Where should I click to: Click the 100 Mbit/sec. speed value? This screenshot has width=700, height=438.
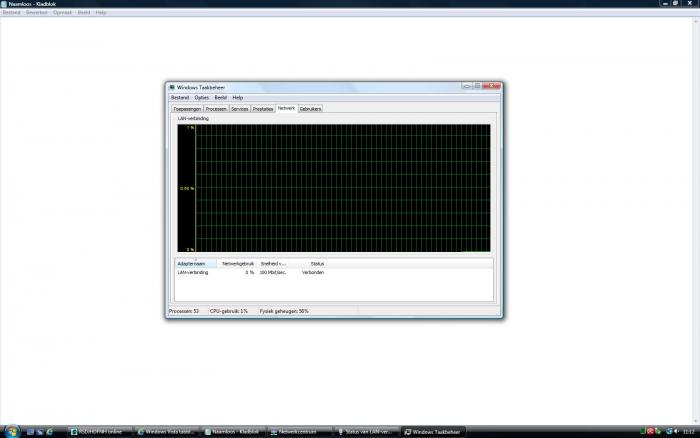tap(273, 272)
